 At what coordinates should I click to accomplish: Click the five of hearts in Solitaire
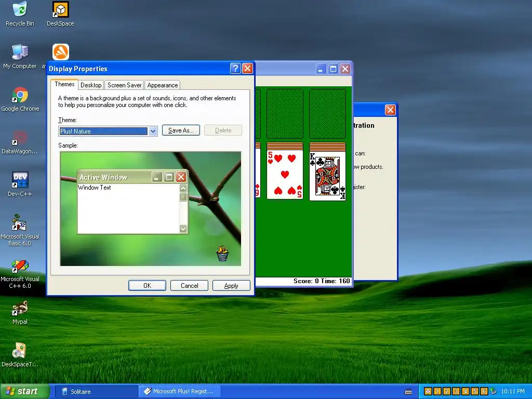[285, 175]
